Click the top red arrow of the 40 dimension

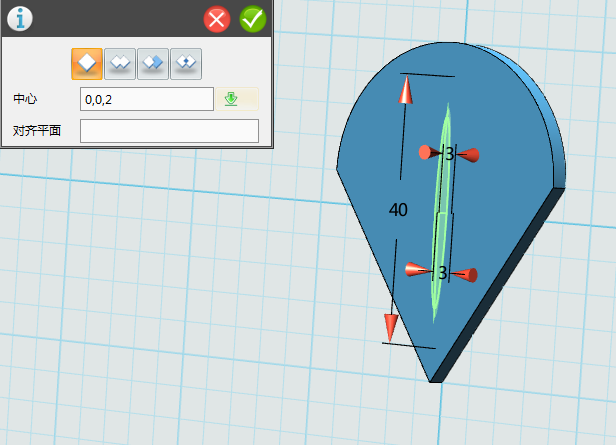point(406,90)
